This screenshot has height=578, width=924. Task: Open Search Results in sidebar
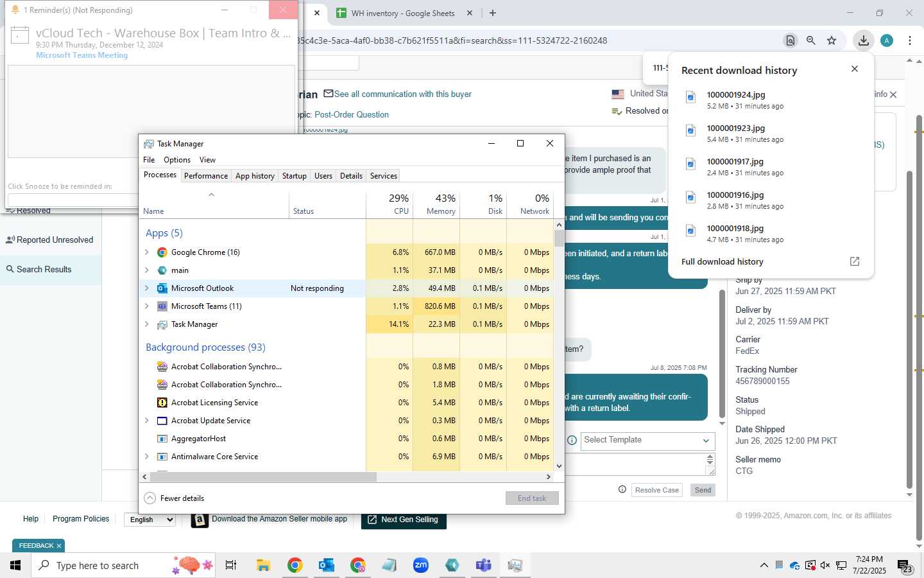click(x=44, y=270)
